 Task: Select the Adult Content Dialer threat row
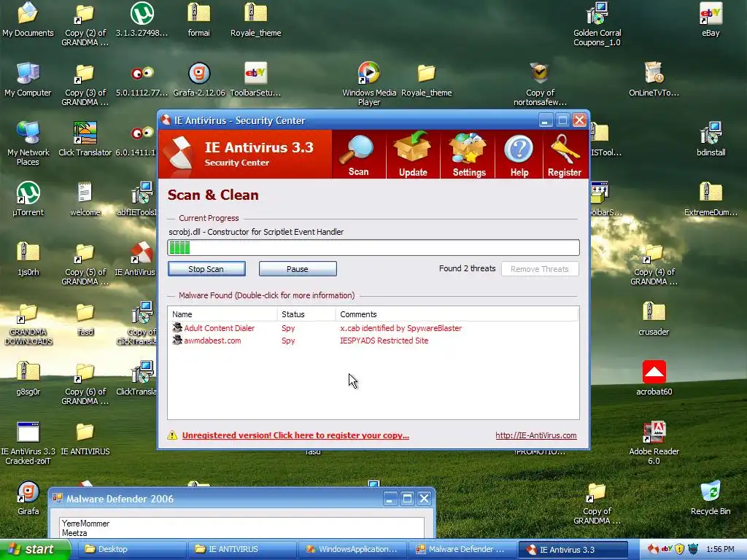click(373, 328)
